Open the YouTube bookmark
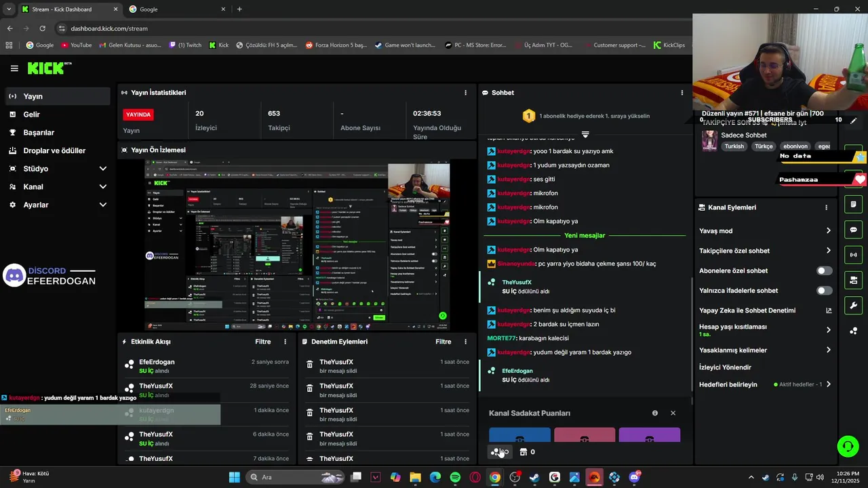The height and width of the screenshot is (488, 868). (x=76, y=45)
